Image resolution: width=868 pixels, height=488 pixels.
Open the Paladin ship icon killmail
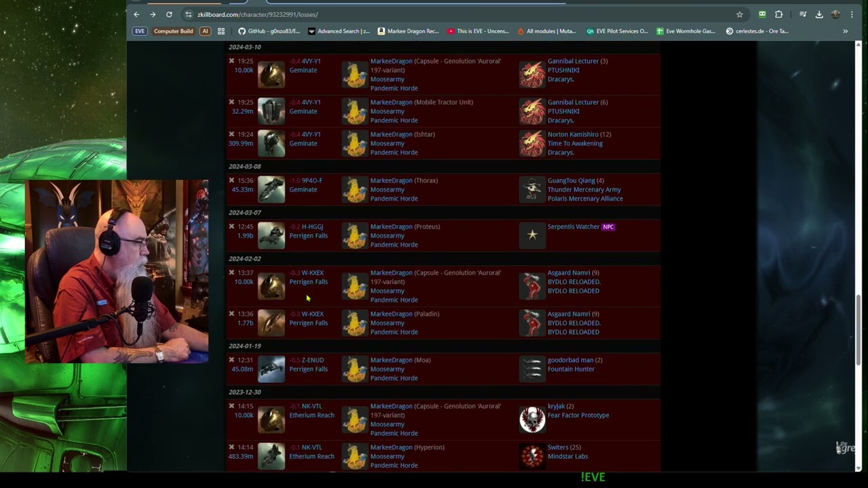click(x=271, y=323)
